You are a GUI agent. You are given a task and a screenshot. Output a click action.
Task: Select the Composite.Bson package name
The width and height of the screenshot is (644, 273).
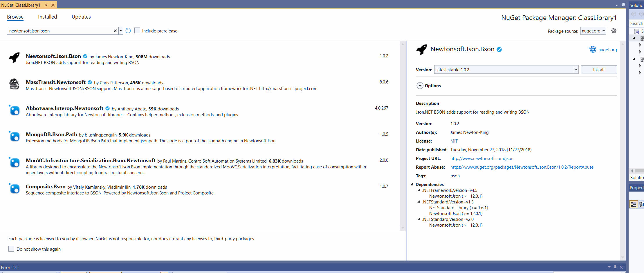pos(46,186)
